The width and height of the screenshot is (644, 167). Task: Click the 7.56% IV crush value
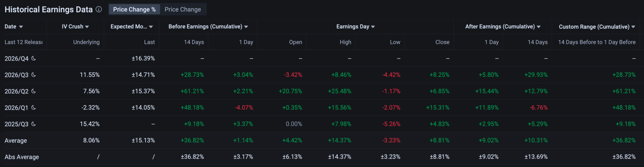[x=91, y=91]
